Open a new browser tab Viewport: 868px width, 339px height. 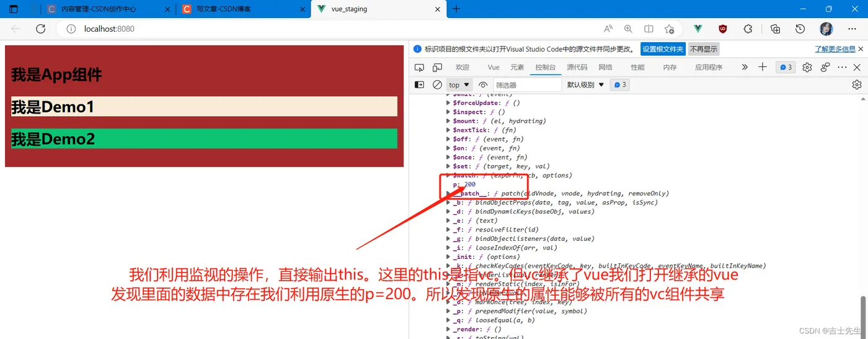(456, 9)
